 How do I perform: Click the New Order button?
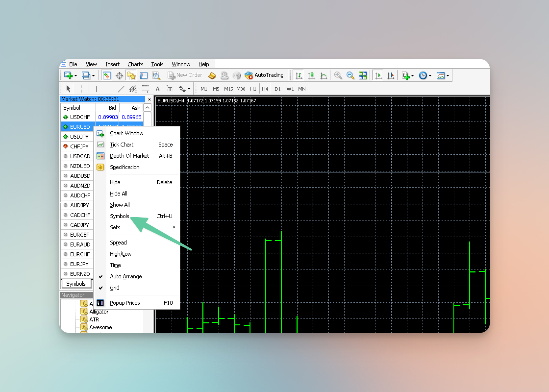(x=185, y=75)
